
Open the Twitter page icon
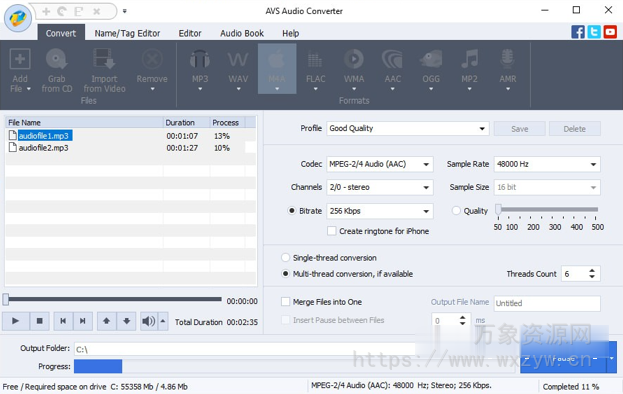(x=594, y=32)
